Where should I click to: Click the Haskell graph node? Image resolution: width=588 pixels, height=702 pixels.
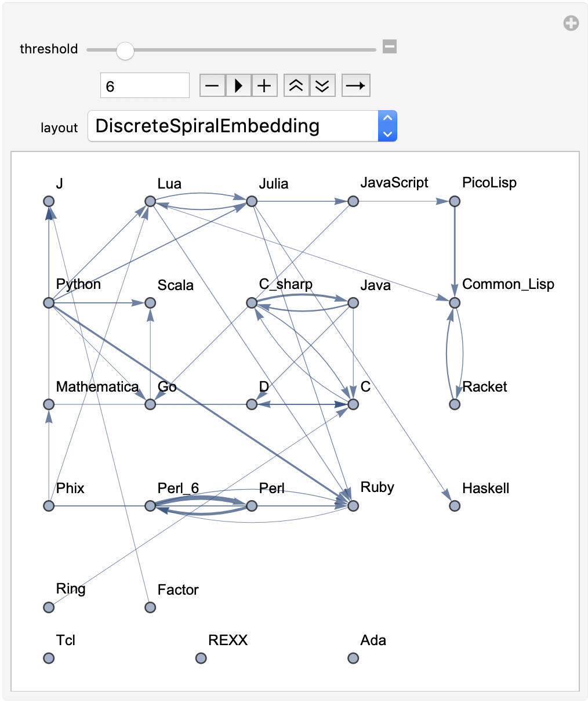455,506
